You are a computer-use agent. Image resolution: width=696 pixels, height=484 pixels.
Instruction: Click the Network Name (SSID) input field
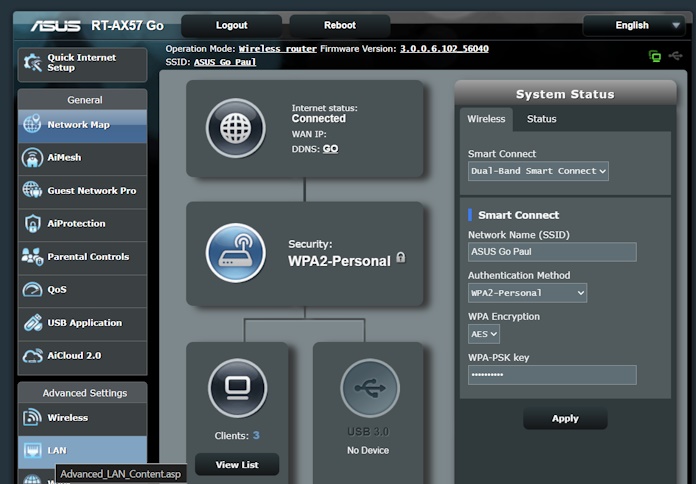(552, 252)
